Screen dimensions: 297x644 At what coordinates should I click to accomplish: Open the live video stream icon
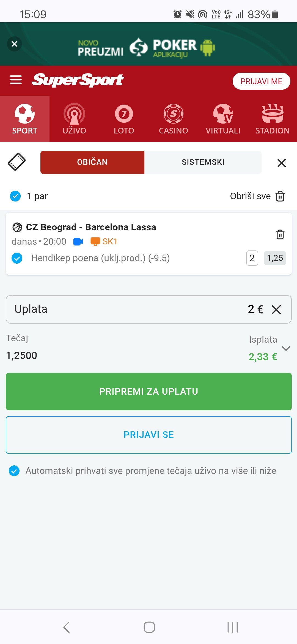click(x=78, y=242)
